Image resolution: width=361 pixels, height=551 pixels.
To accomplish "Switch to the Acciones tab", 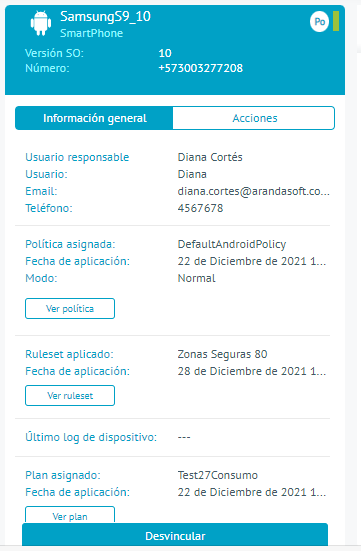I will pos(254,118).
